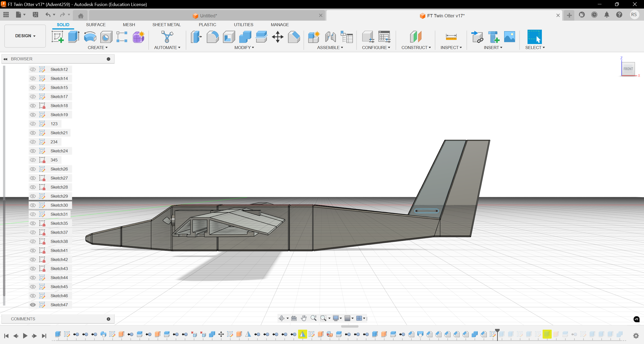Toggle visibility of sketch 123
This screenshot has height=344, width=644.
[33, 124]
